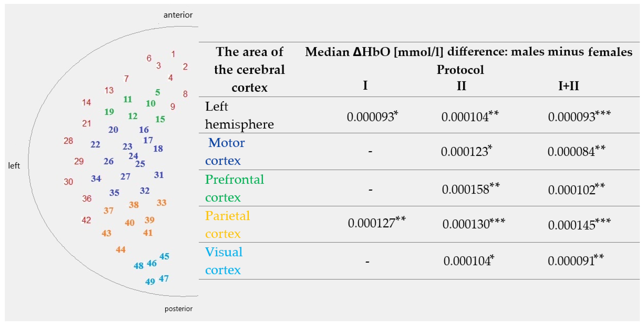Click the 'I+II' protocol column header
Screen dimensions: 644x326
568,86
